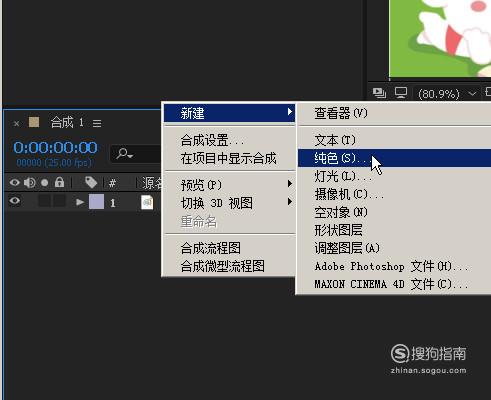Expand layer 1 properties triangle

[x=80, y=202]
